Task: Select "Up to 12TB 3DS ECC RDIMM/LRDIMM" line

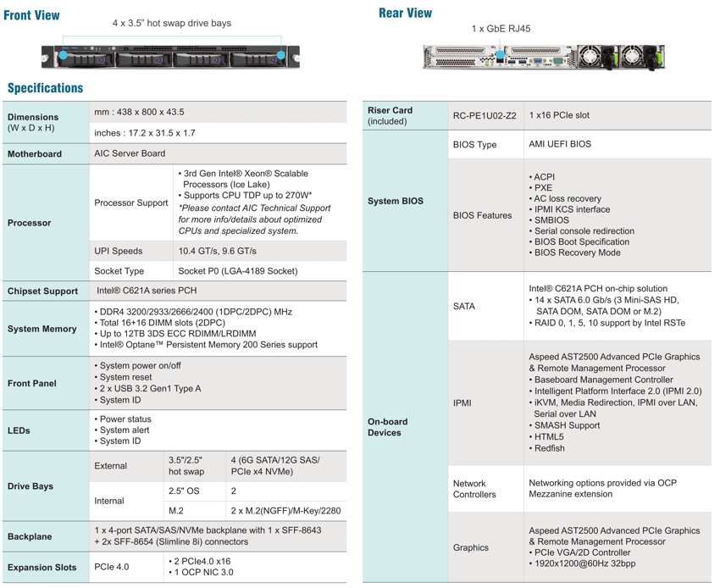Action: pos(175,334)
